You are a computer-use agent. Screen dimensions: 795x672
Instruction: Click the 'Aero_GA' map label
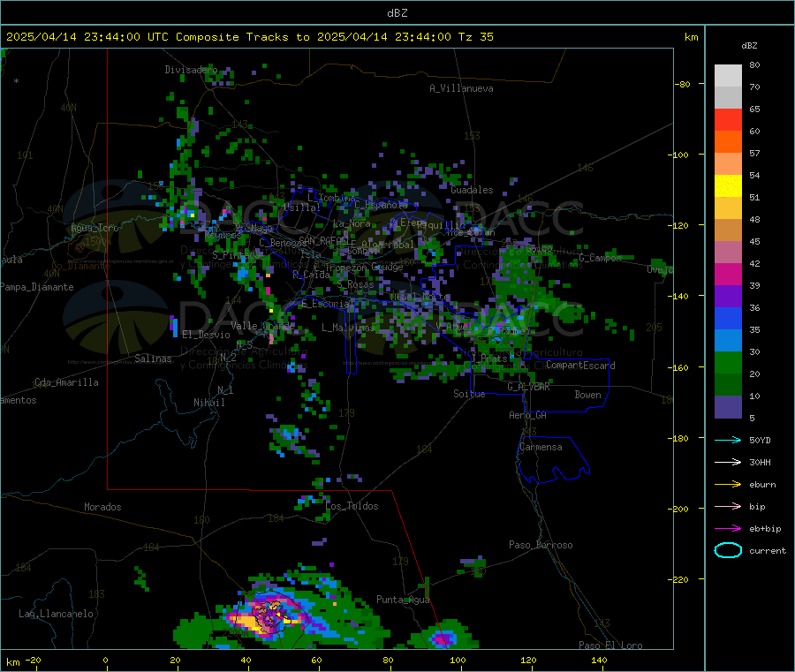click(527, 415)
